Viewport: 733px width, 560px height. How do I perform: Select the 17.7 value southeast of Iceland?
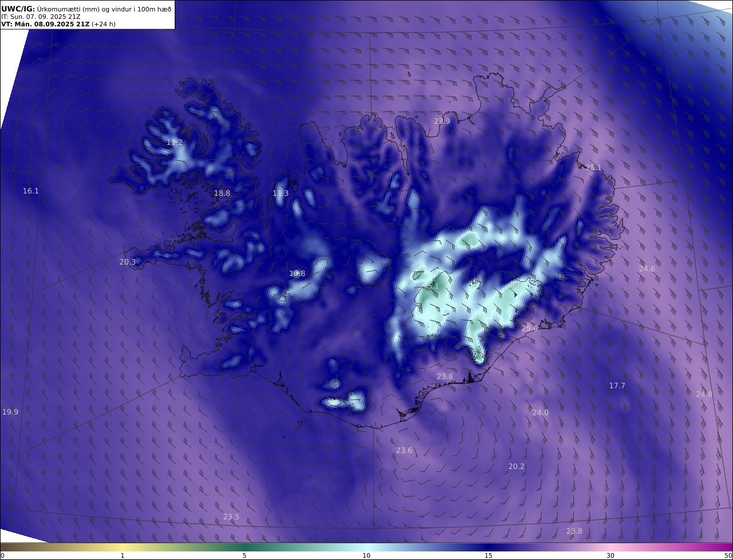click(x=617, y=386)
